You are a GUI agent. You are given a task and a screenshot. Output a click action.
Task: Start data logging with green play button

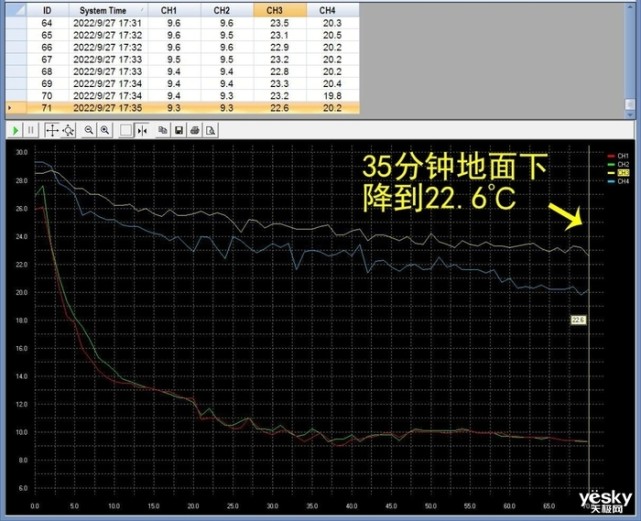coord(15,130)
